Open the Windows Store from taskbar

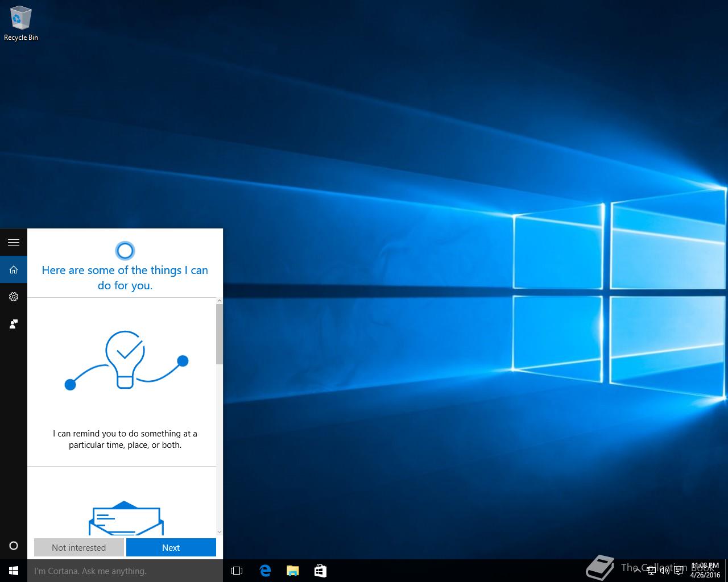coord(320,571)
